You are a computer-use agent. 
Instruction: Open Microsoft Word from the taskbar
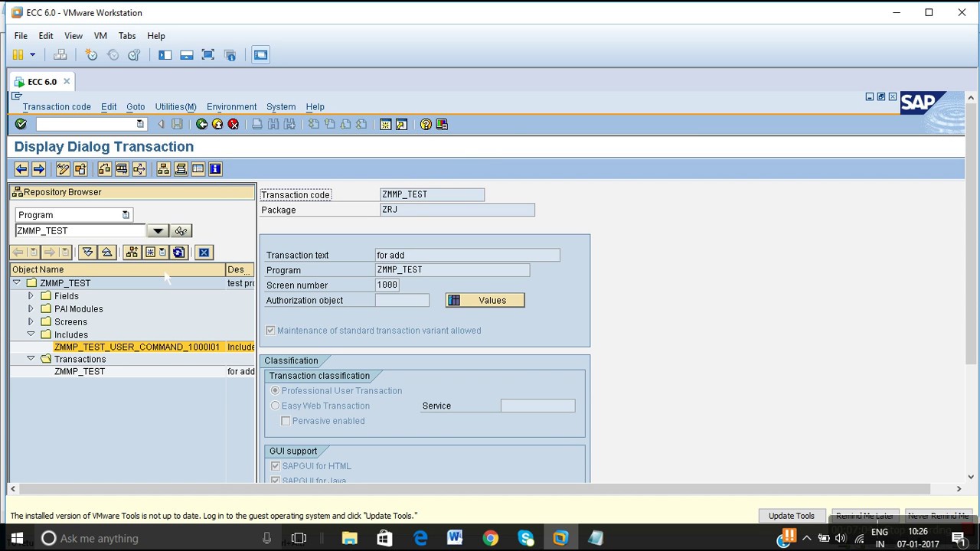(x=455, y=538)
